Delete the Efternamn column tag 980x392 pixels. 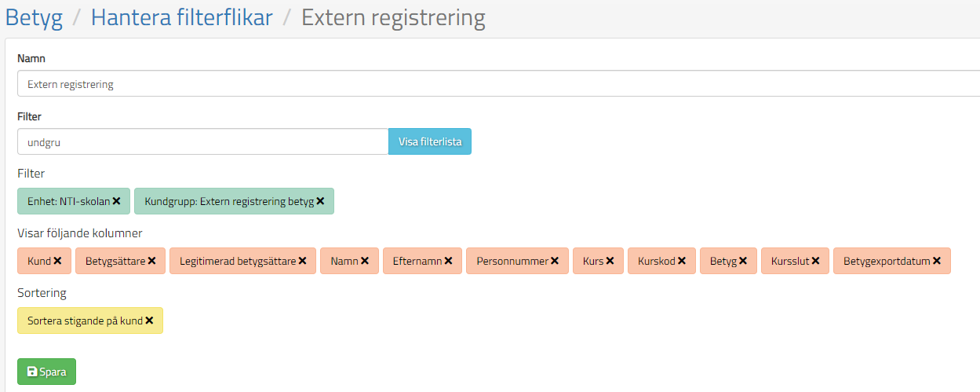(x=448, y=261)
